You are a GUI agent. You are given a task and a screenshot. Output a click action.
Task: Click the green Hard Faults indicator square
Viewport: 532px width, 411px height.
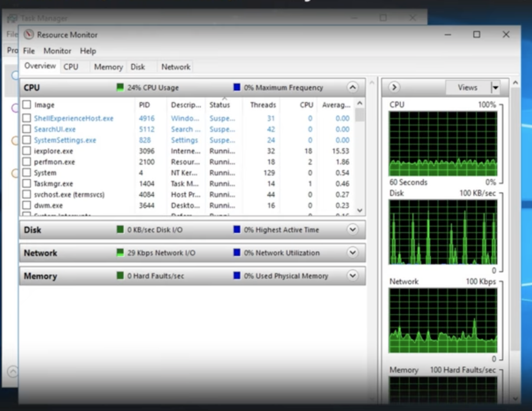coord(120,275)
